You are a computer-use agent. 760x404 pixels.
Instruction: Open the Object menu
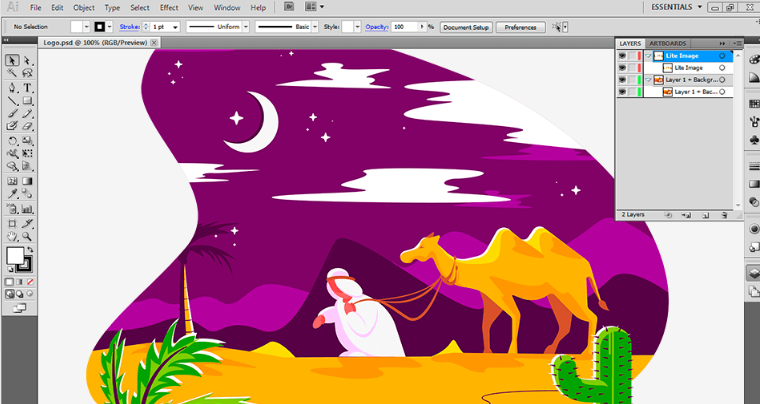click(84, 8)
